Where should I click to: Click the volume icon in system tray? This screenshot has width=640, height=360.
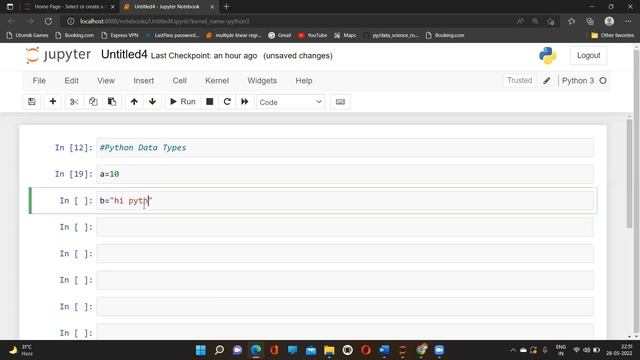point(587,350)
